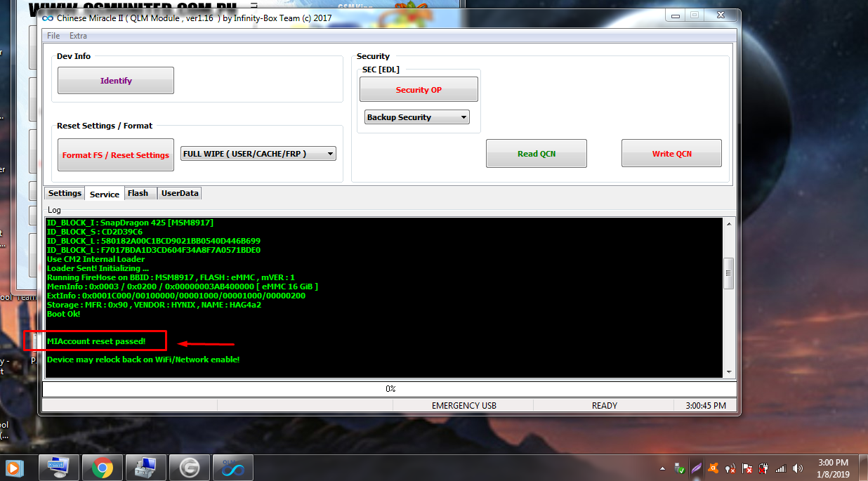
Task: Open the round G app taskbar icon
Action: tap(190, 467)
